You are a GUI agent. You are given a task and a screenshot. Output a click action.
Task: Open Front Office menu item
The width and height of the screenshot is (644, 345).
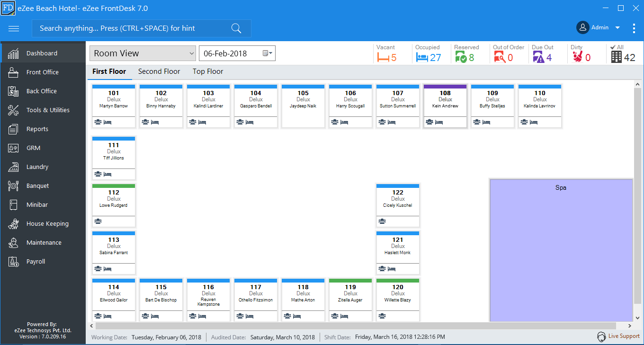click(44, 72)
